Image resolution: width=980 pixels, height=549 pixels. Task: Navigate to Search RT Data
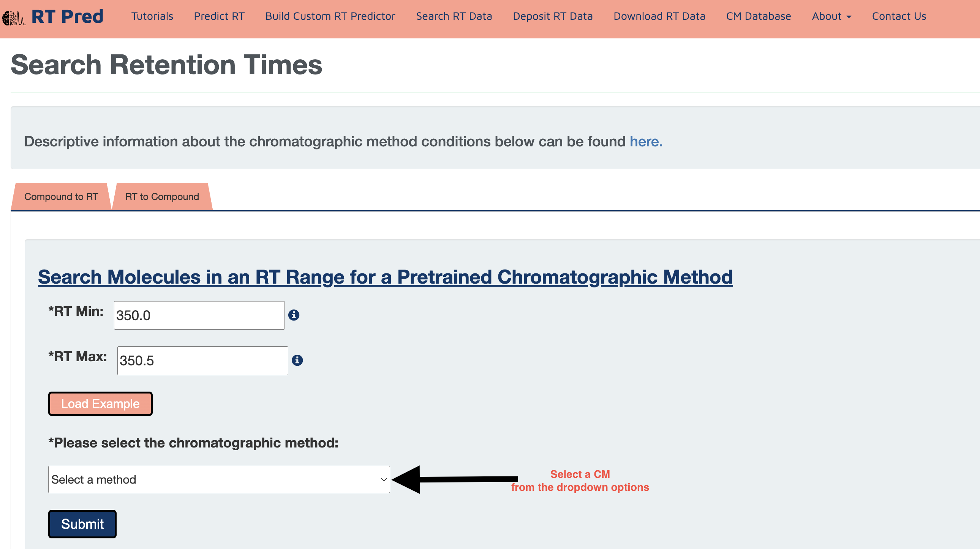pyautogui.click(x=454, y=16)
